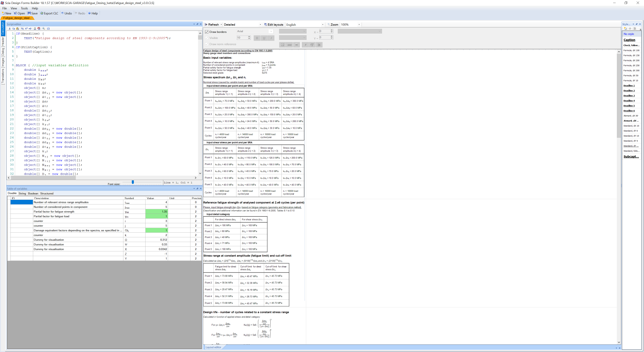Click the Greek letters icon in Script editor
This screenshot has height=352, width=644.
coord(30,28)
